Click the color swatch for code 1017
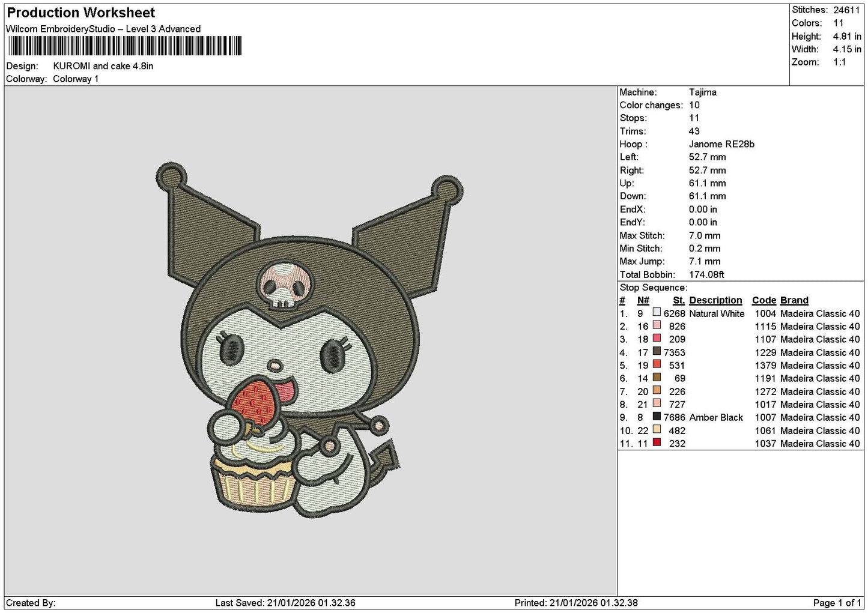 657,404
